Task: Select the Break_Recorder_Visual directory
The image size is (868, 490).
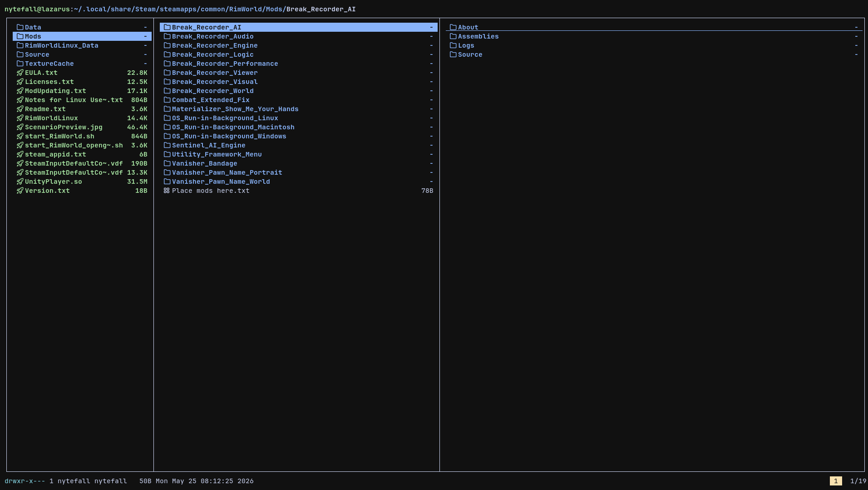Action: pyautogui.click(x=299, y=82)
